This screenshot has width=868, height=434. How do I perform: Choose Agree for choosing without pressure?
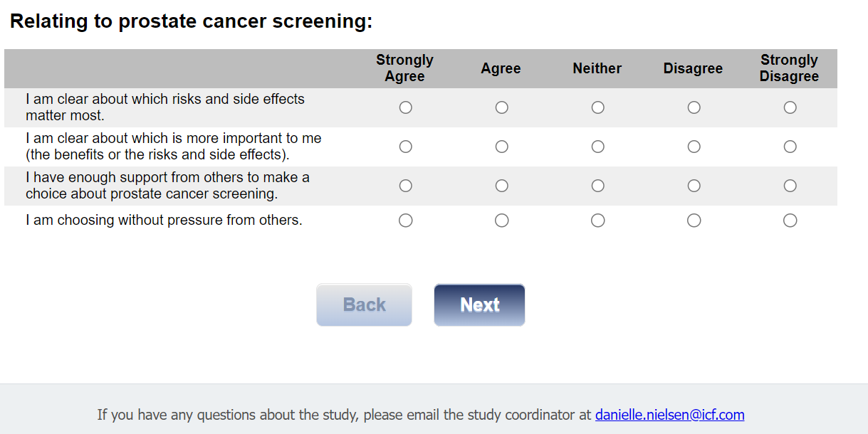click(502, 221)
